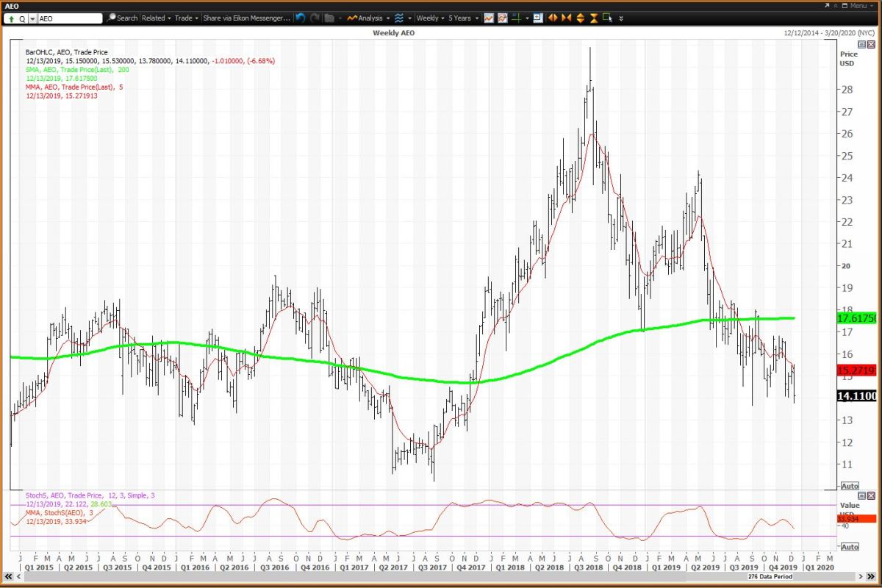Click the line chart type icon
This screenshot has height=588, width=882.
click(489, 18)
